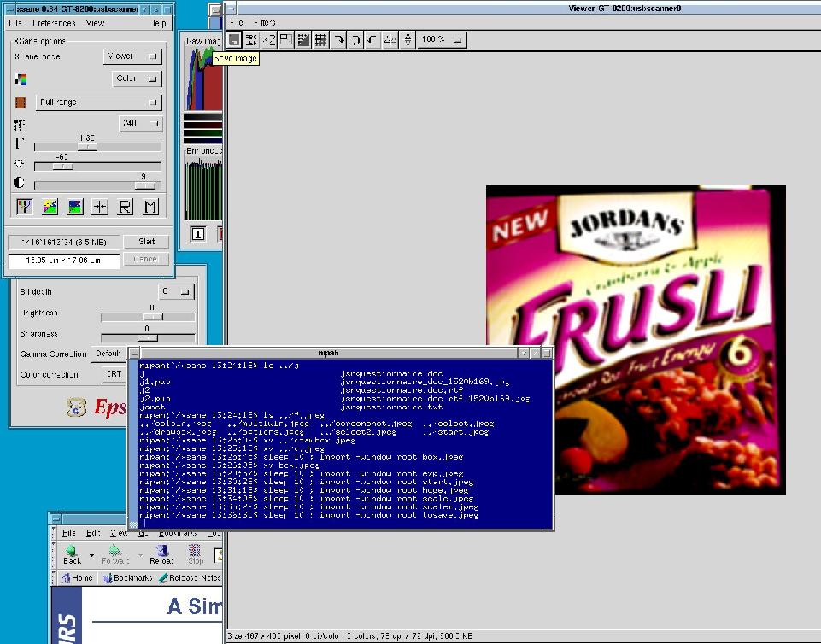
Task: Click the greyed Cancel button in xsane
Action: 146,259
